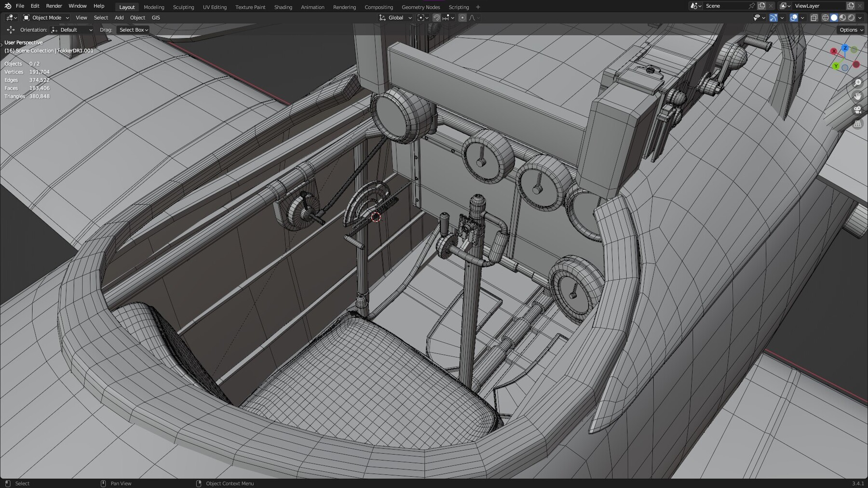Select material preview shading mode
The image size is (868, 488).
pyautogui.click(x=842, y=18)
